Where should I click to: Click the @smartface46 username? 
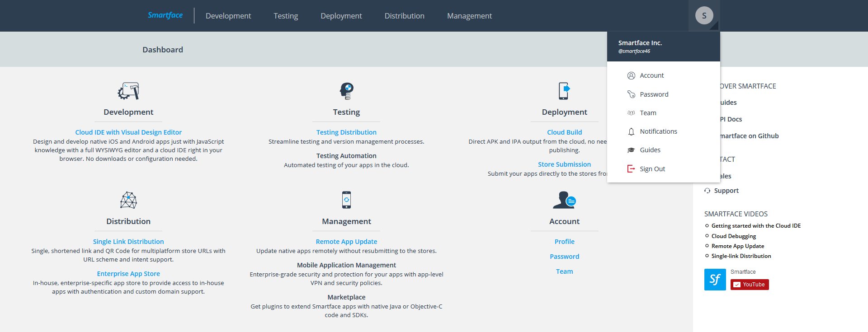[634, 51]
